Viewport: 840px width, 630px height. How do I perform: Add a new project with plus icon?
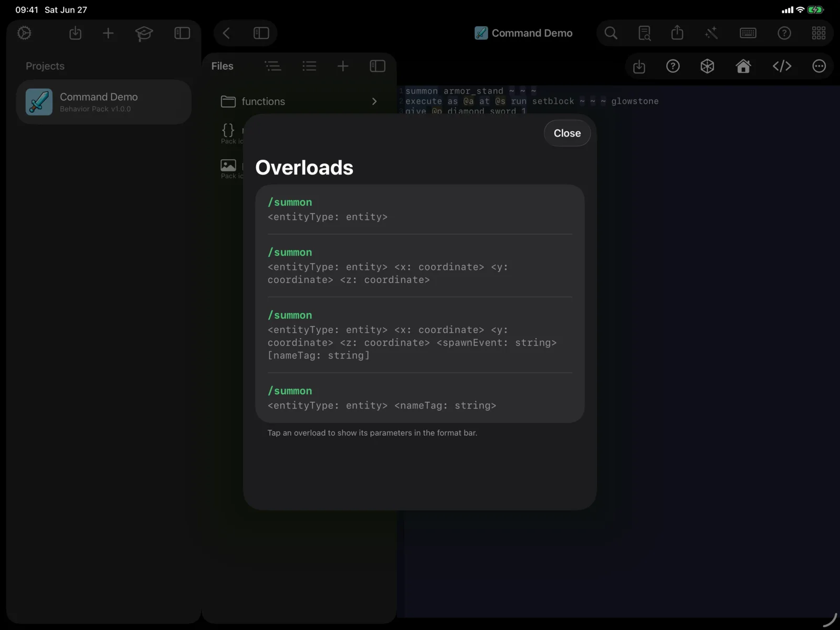(108, 33)
